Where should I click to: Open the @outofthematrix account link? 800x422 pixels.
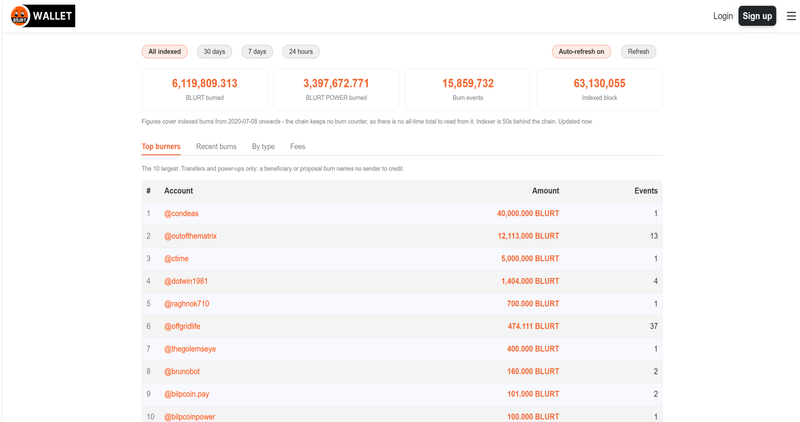coord(190,236)
